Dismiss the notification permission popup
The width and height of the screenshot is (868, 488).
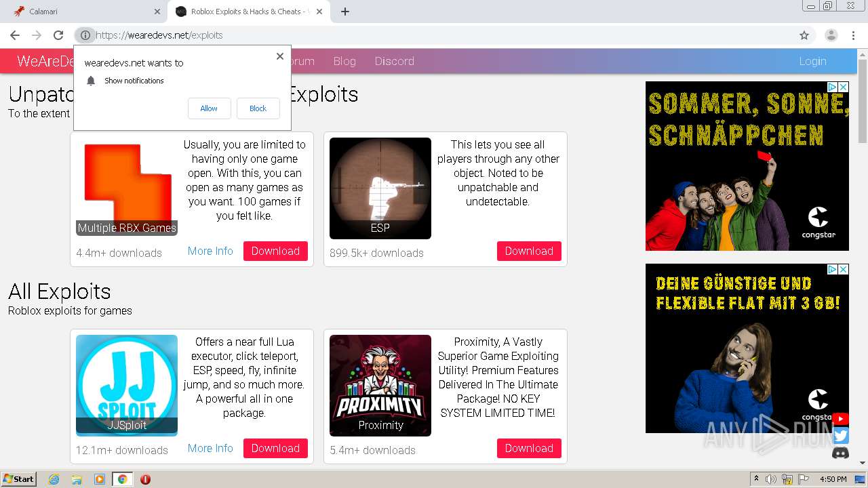(280, 56)
